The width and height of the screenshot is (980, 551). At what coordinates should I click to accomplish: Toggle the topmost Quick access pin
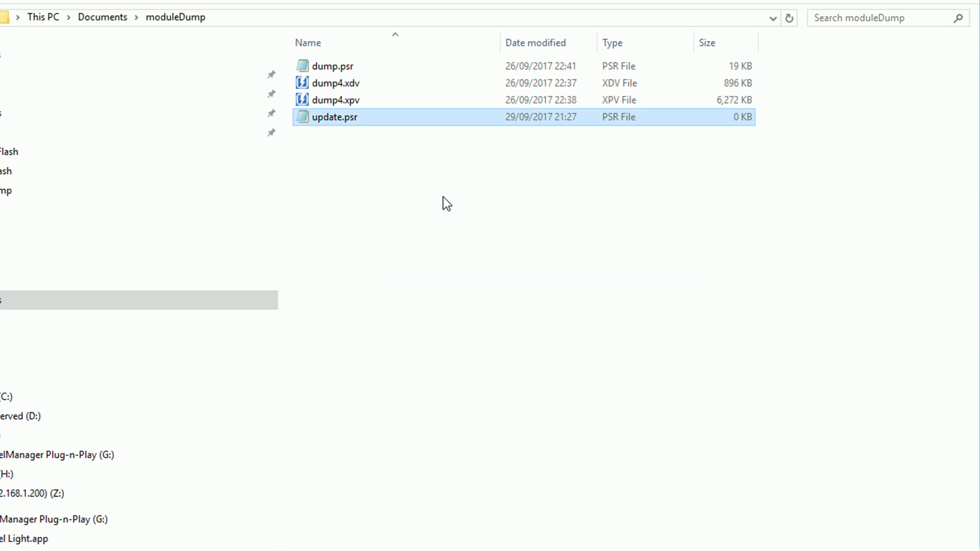pos(271,74)
